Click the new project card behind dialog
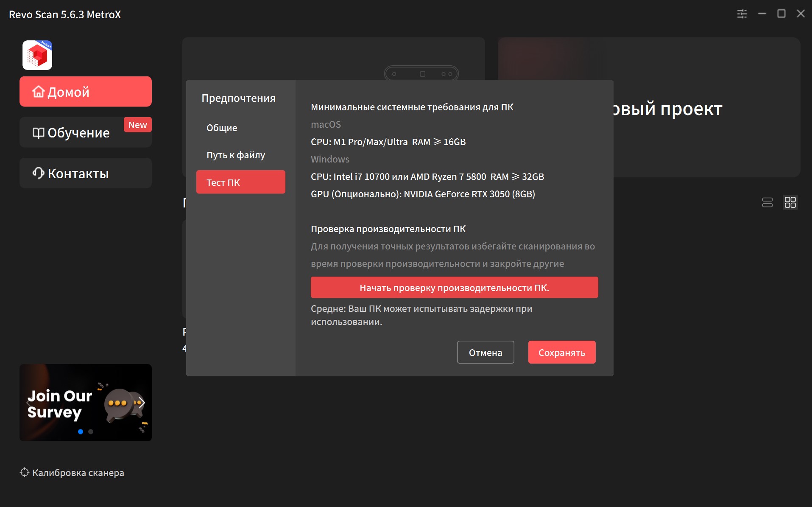Screen dimensions: 812x507 [706, 107]
